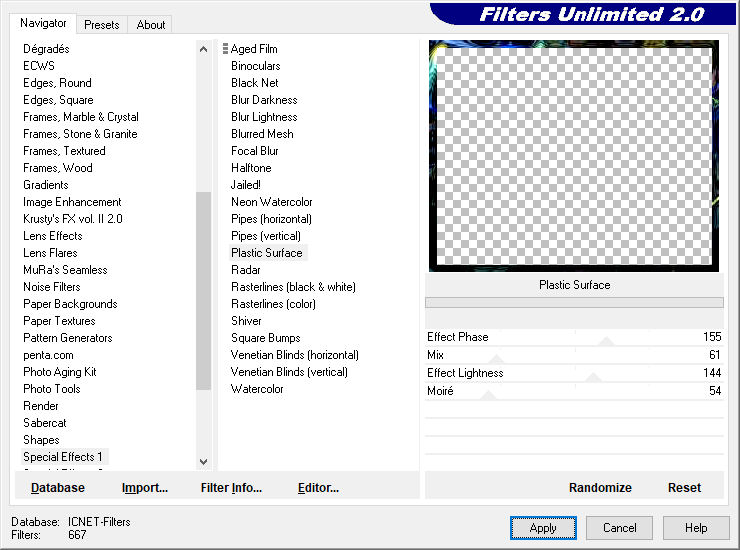
Task: Select Photo Tools category
Action: 51,389
